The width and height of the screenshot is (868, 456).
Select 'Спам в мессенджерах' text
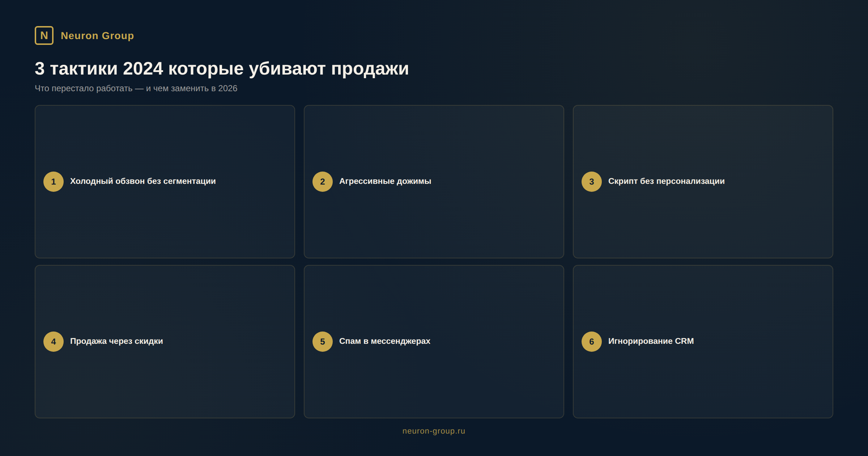[x=385, y=341]
